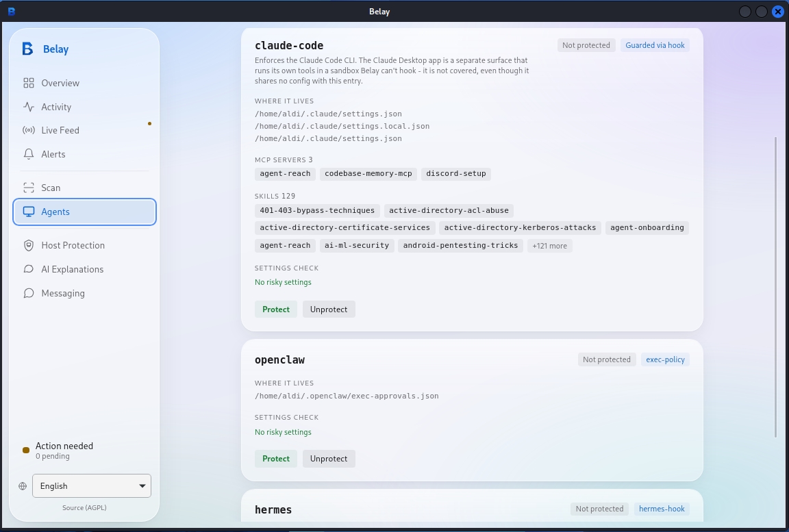The image size is (789, 532).
Task: Click the active-directory-kerberos-attacks skill chip
Action: [x=520, y=228]
